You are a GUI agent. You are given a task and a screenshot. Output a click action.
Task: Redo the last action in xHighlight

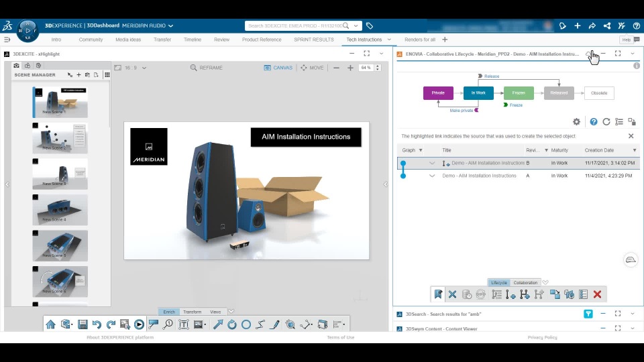(x=111, y=324)
